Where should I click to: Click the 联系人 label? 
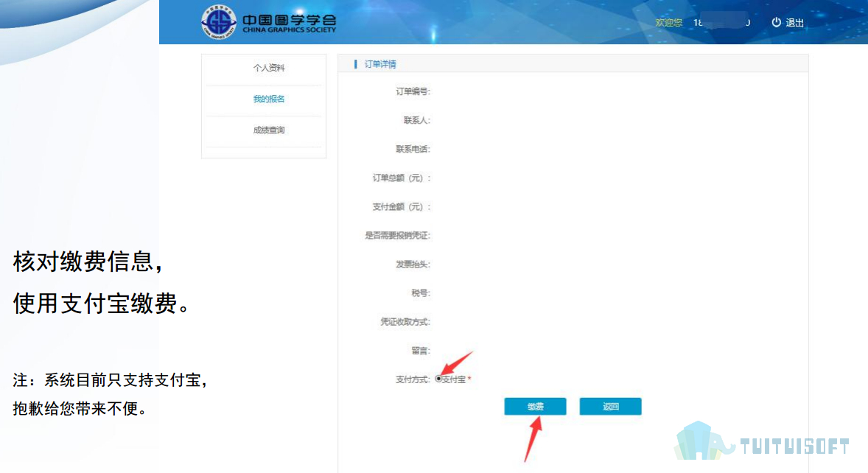click(x=417, y=120)
